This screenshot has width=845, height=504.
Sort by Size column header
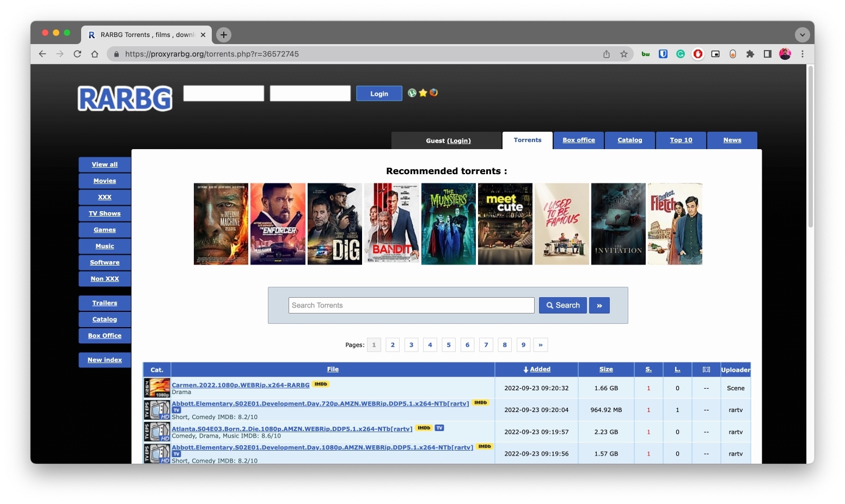[606, 369]
